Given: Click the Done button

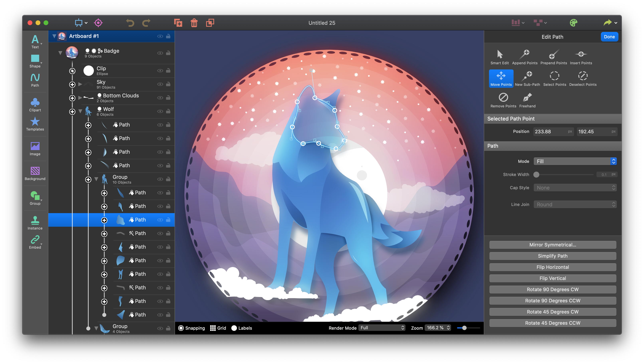Looking at the screenshot, I should tap(609, 37).
